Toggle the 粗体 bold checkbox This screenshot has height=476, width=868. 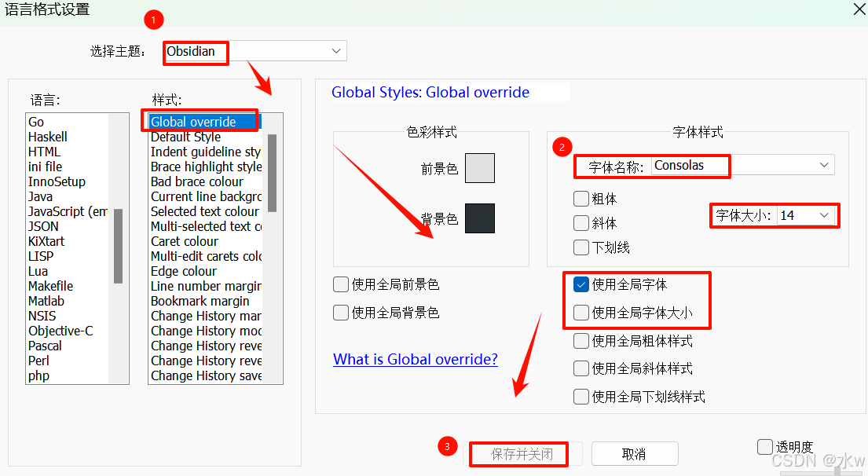pos(580,199)
